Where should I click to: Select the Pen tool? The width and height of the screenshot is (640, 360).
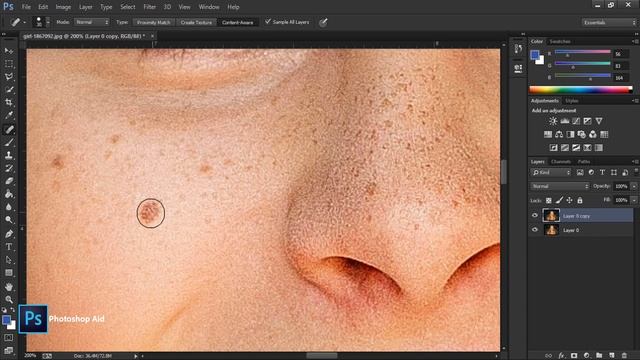point(9,234)
